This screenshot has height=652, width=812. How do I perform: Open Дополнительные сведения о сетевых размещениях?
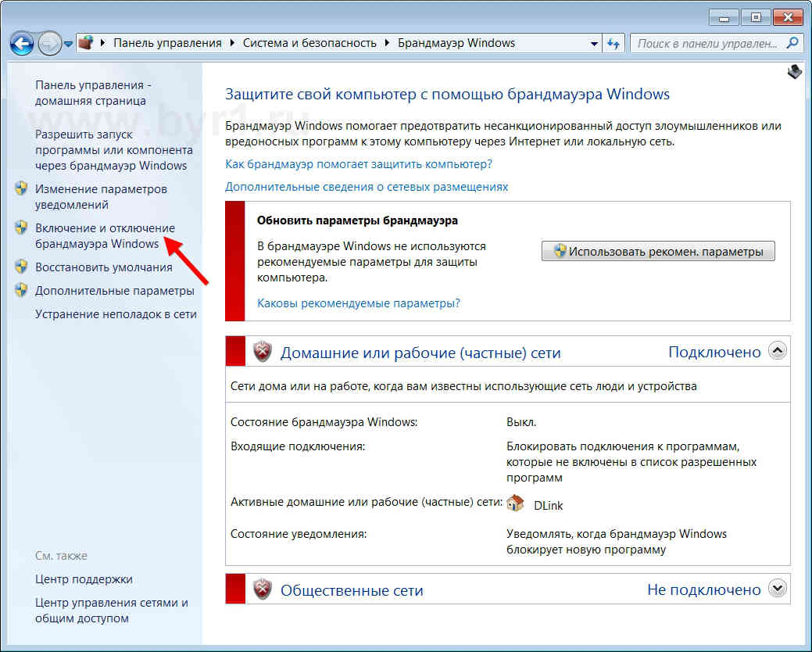point(366,186)
